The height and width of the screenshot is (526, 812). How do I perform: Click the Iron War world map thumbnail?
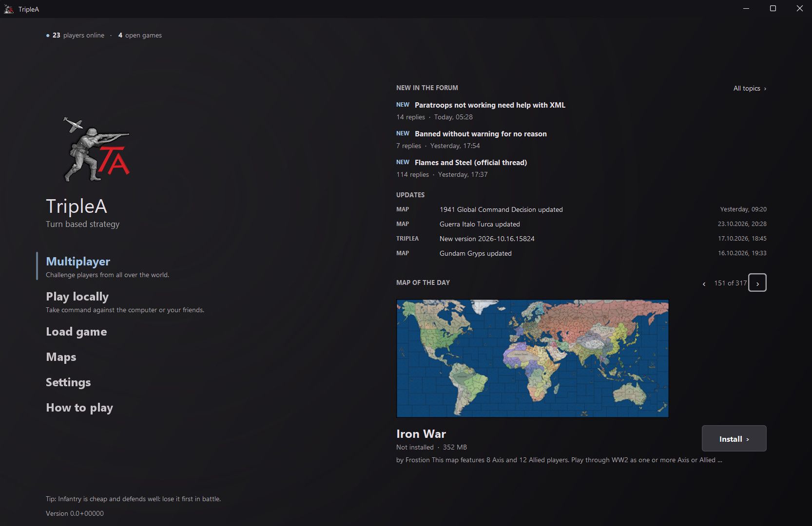click(532, 358)
